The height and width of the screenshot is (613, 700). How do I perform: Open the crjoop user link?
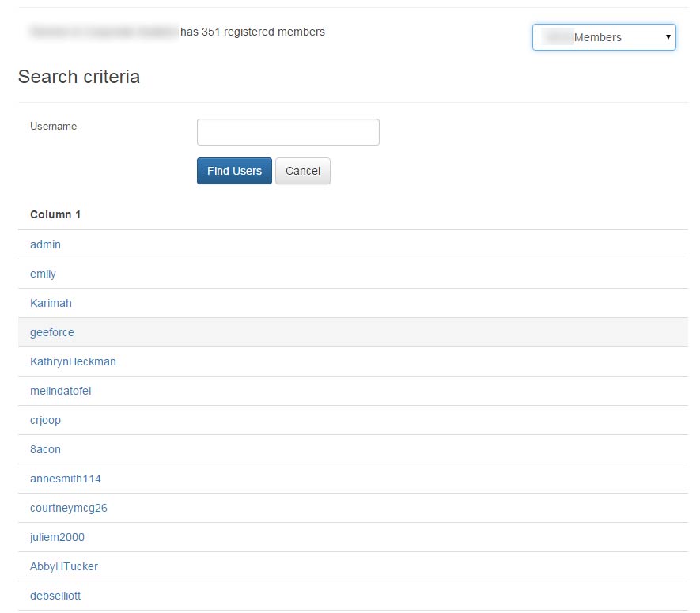click(45, 421)
